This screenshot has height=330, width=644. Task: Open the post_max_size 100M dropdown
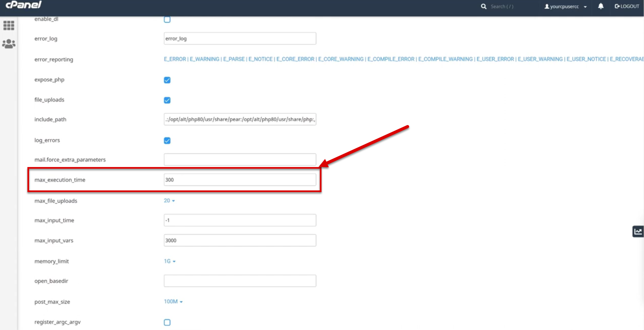click(173, 302)
